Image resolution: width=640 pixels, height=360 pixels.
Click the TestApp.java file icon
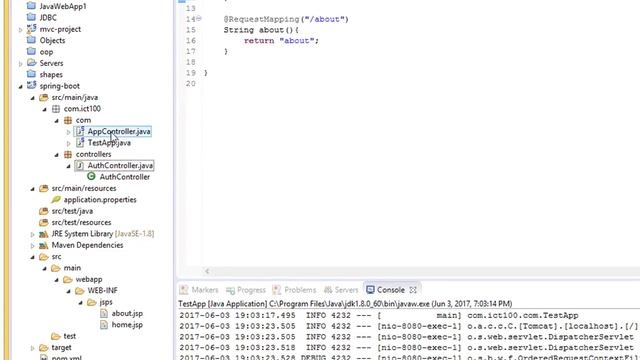tap(80, 142)
